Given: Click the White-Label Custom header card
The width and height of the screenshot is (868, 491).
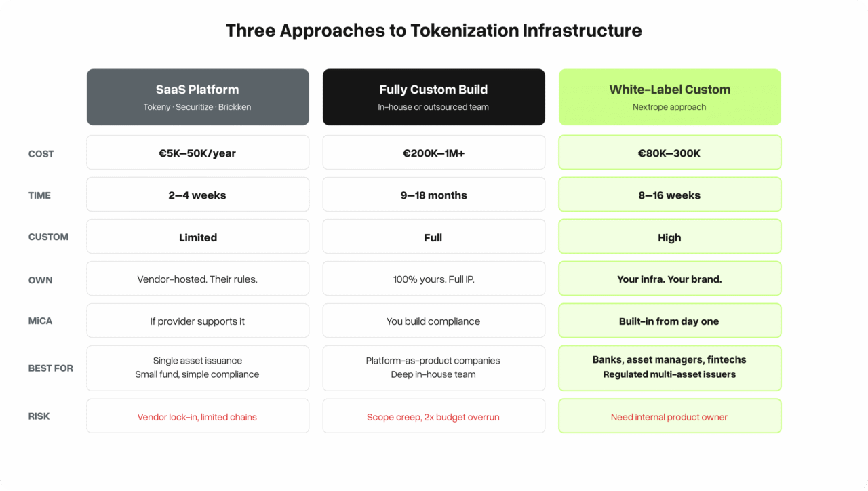Looking at the screenshot, I should (669, 97).
